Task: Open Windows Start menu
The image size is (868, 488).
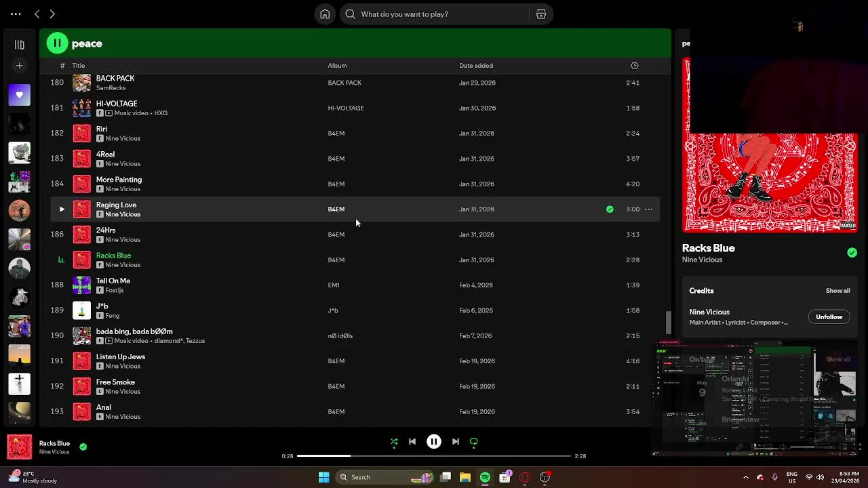Action: (324, 477)
